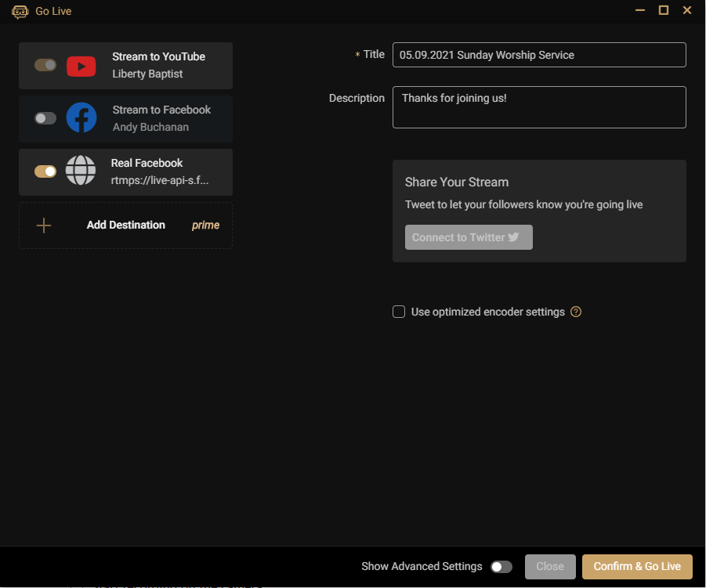Minimize the Go Live window
This screenshot has height=588, width=706.
click(x=640, y=10)
